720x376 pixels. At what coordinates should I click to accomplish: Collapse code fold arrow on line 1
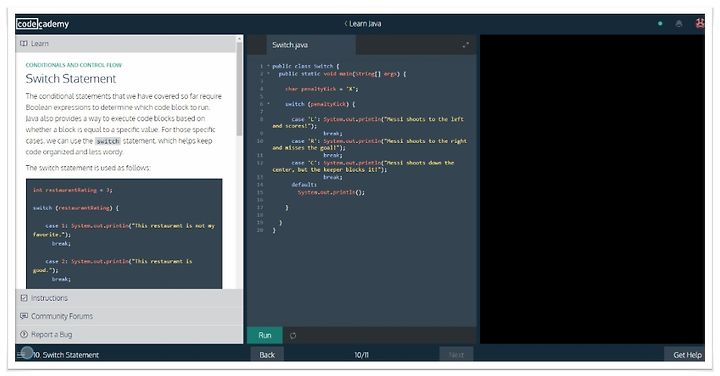click(x=268, y=66)
